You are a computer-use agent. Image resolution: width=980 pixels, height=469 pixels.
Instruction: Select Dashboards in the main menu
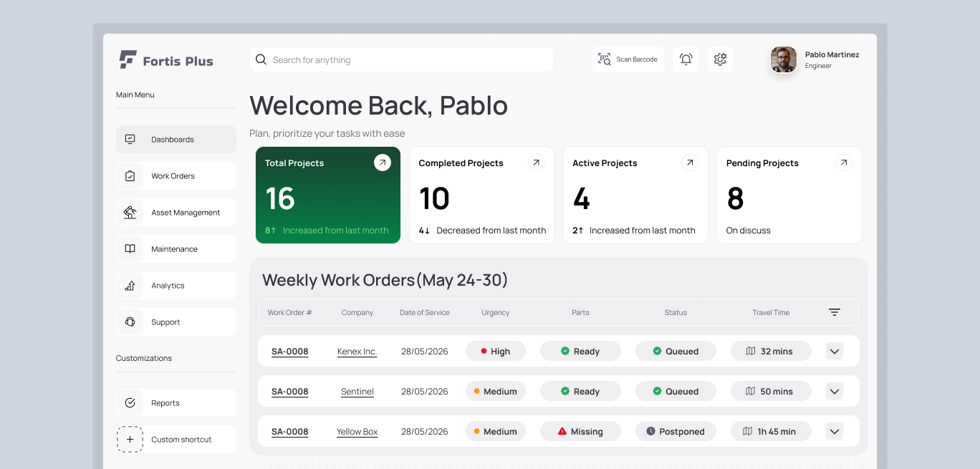pyautogui.click(x=176, y=140)
